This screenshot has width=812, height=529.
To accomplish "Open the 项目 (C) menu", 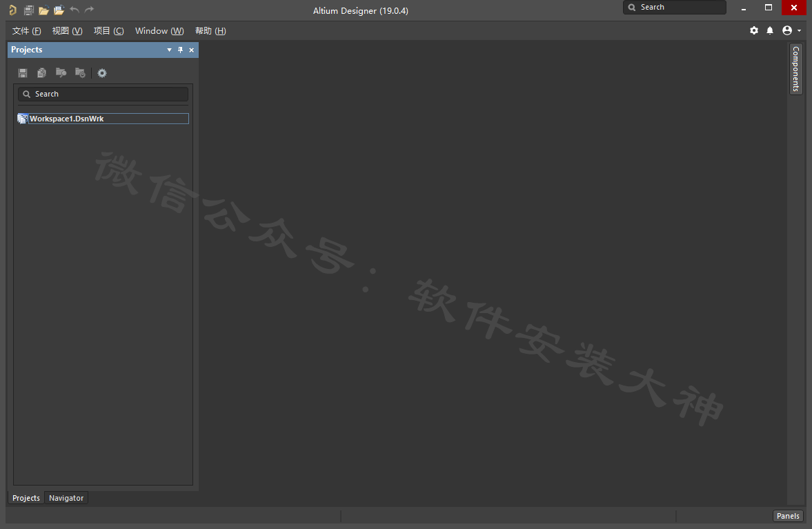I will 109,31.
